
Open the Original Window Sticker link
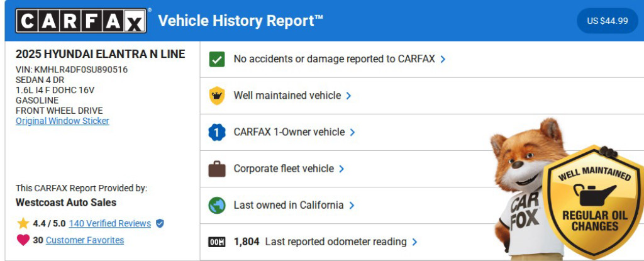62,121
